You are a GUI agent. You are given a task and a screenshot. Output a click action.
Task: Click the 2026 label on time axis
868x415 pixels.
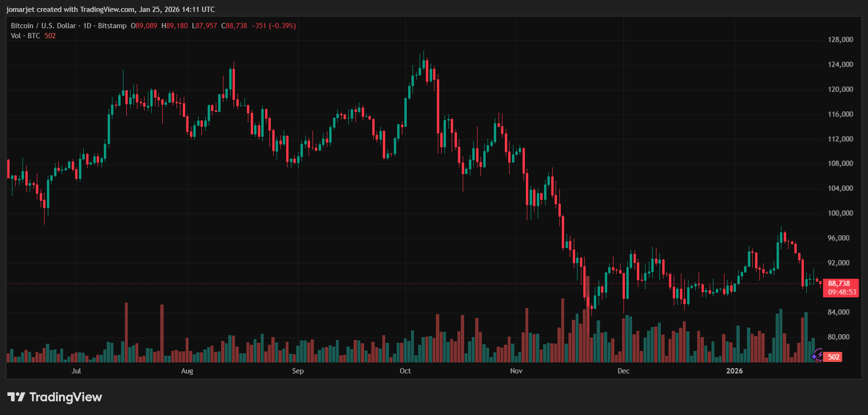pos(734,371)
